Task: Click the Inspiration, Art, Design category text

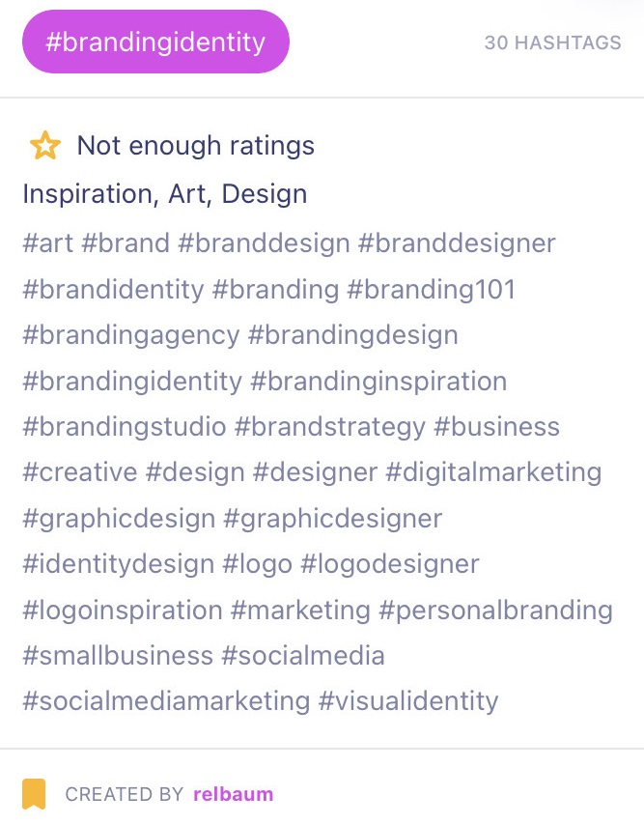Action: pyautogui.click(x=165, y=194)
